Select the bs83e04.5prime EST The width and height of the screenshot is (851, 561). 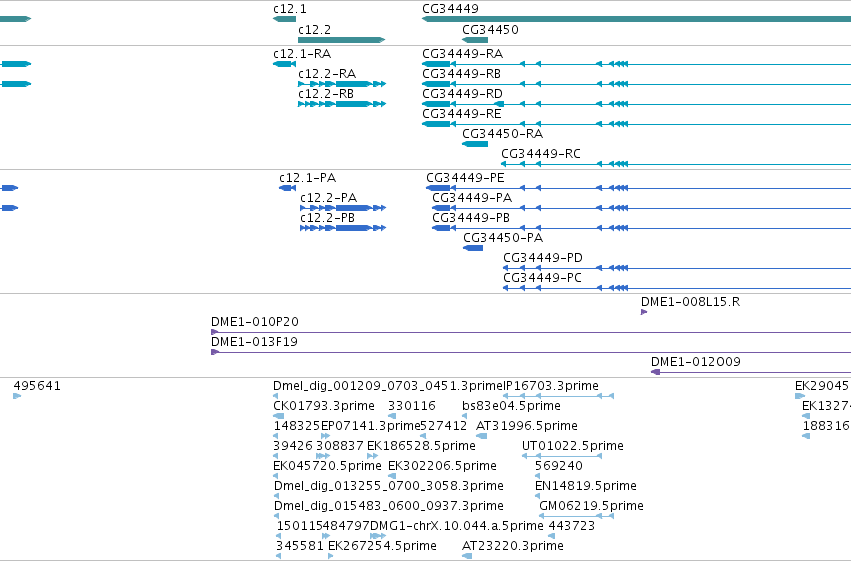[x=465, y=416]
